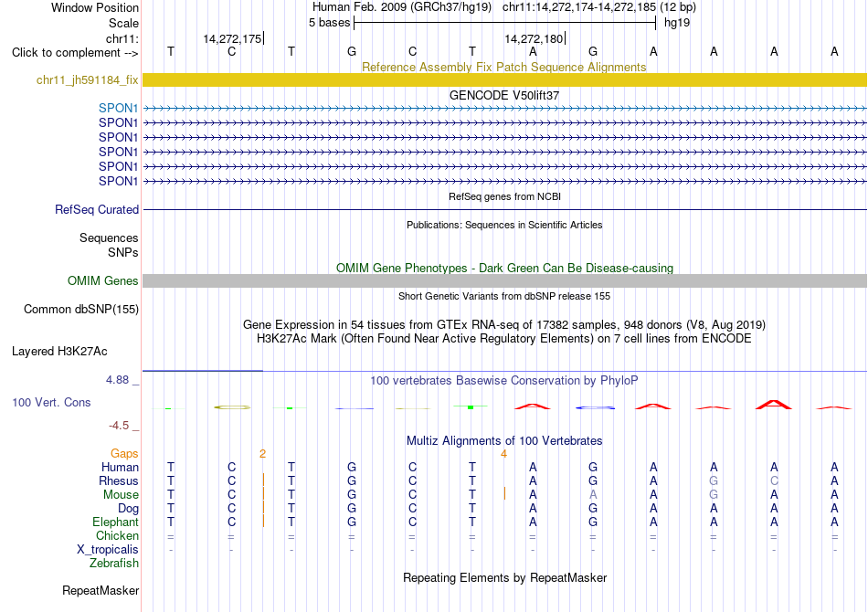Click '100 vertebrates Basewise Conservation by PhyloP' title
The height and width of the screenshot is (612, 868).
click(504, 381)
